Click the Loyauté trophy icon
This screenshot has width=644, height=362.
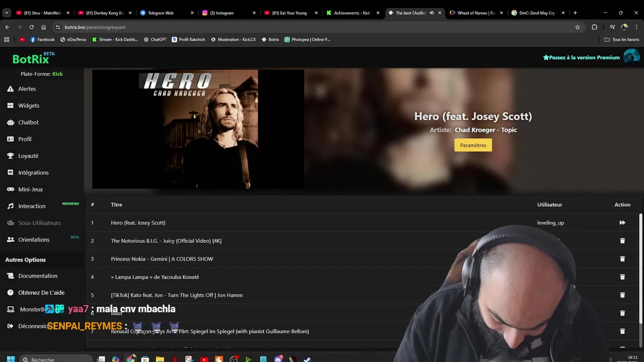pos(10,156)
